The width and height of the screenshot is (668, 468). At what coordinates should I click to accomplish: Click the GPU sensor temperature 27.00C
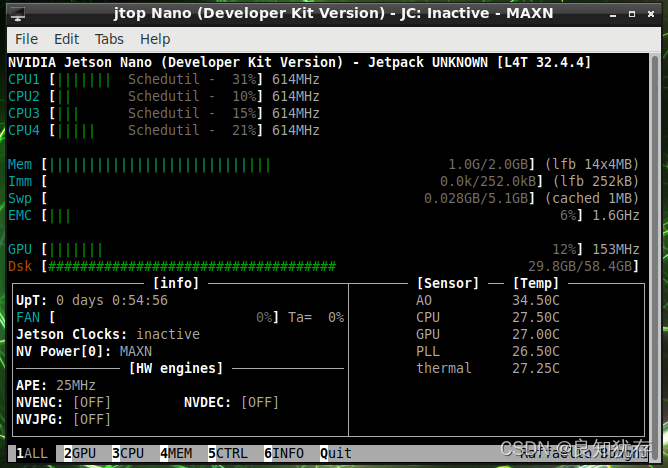click(x=536, y=334)
